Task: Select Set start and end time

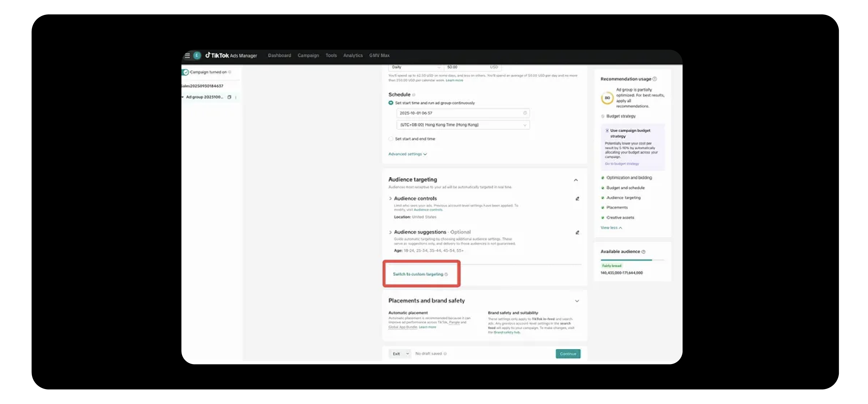Action: (x=391, y=139)
